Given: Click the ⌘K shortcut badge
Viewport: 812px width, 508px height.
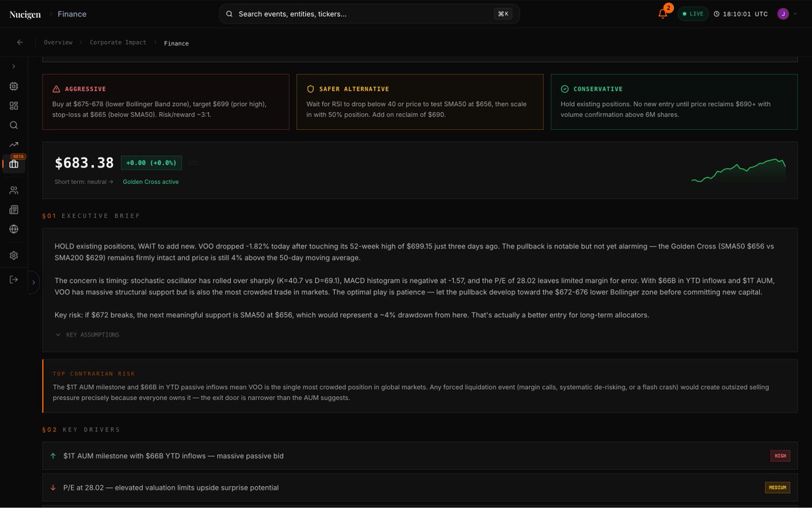Looking at the screenshot, I should [x=503, y=14].
